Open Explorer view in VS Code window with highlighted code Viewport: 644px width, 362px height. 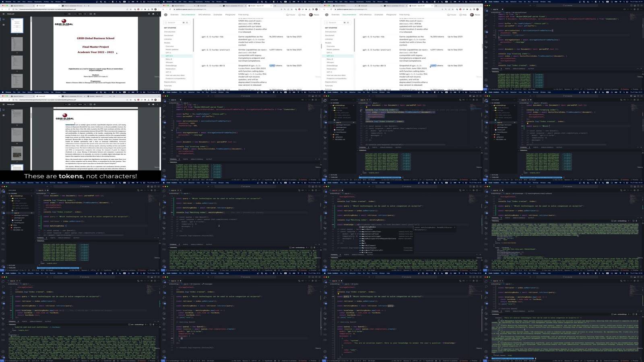click(325, 101)
